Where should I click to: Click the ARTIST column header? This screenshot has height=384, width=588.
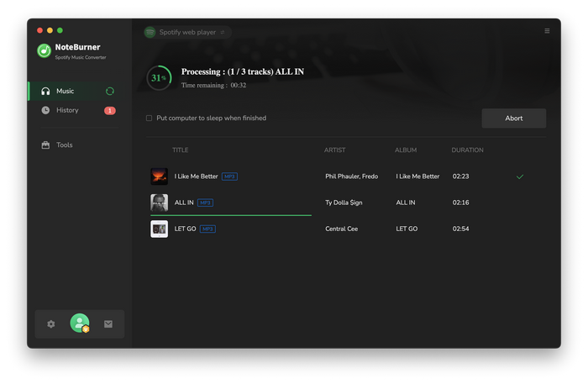coord(335,150)
